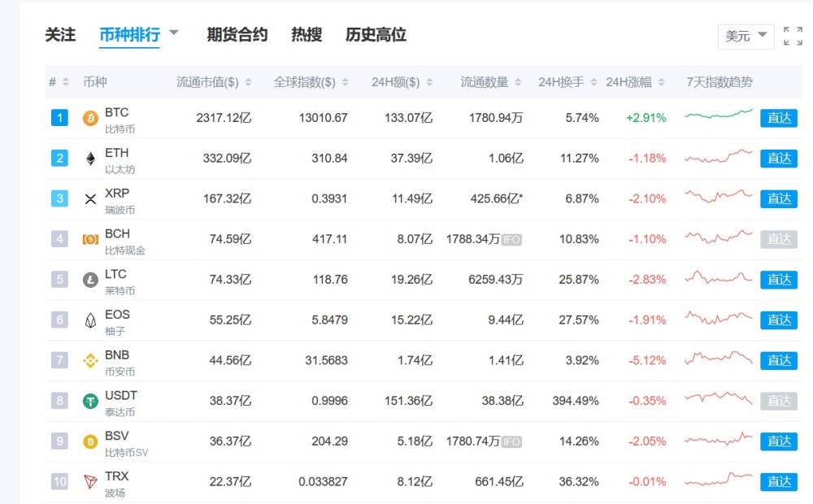
Task: Click the greyed 直达 button for BCH
Action: coord(779,240)
